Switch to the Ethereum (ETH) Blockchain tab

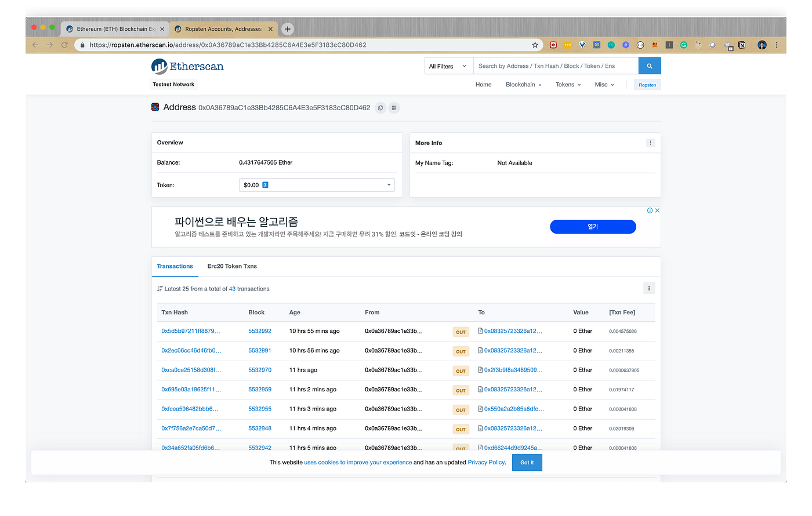pos(115,29)
